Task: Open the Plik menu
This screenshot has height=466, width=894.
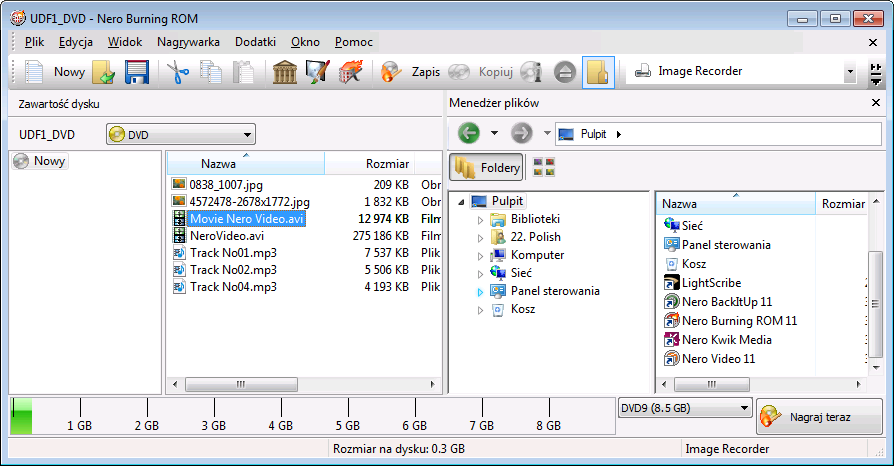Action: pyautogui.click(x=34, y=42)
